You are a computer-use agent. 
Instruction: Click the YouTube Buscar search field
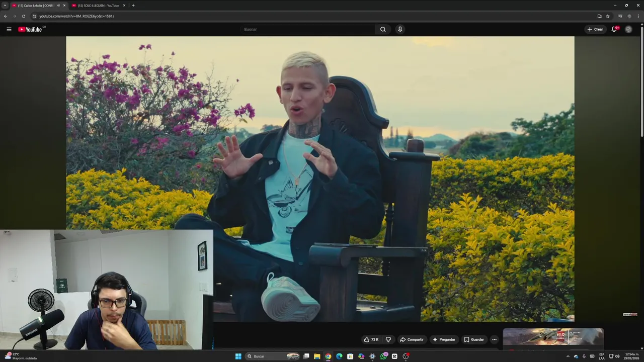pos(307,29)
